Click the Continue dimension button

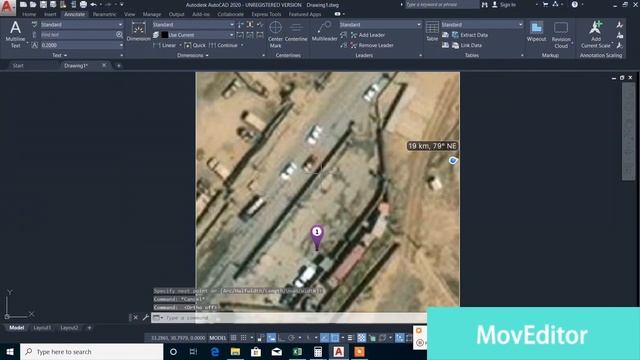(x=223, y=45)
